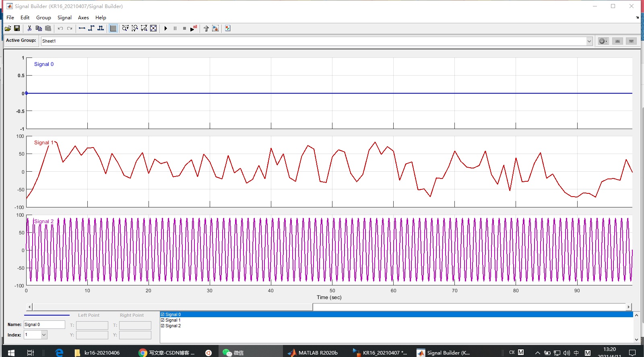Pause the simulation
Viewport: 644px width, 357px height.
(x=175, y=28)
